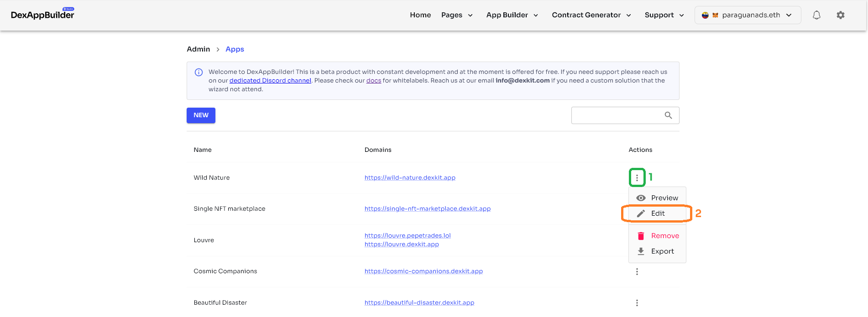This screenshot has height=317, width=868.
Task: Choose Export in the actions menu
Action: click(x=658, y=251)
